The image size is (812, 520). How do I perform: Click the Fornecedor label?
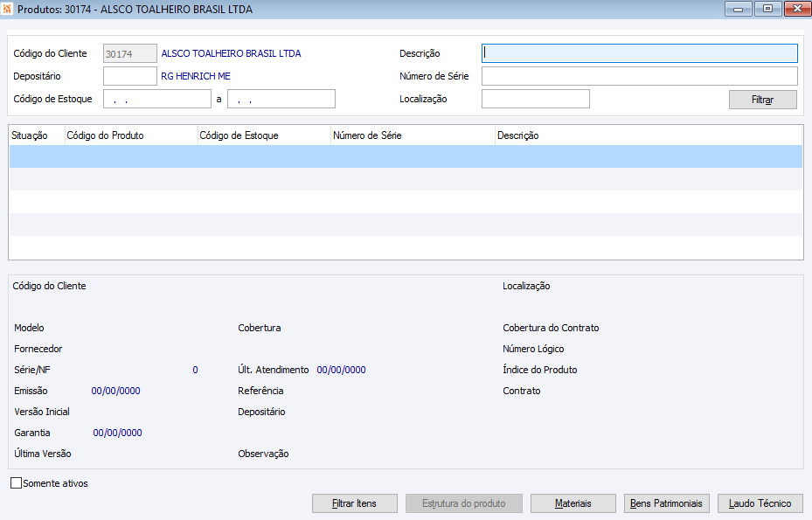[x=38, y=349]
